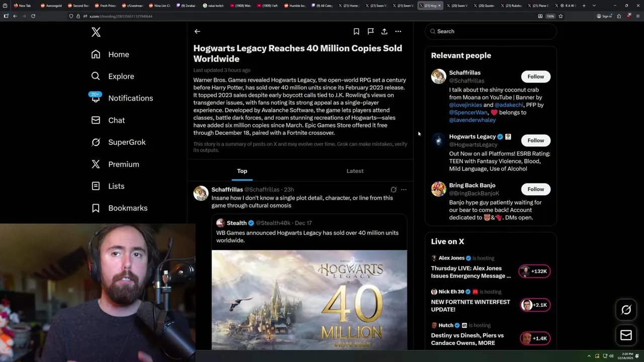Open the @lovejinkles mention link
This screenshot has height=362, width=644.
(x=465, y=105)
